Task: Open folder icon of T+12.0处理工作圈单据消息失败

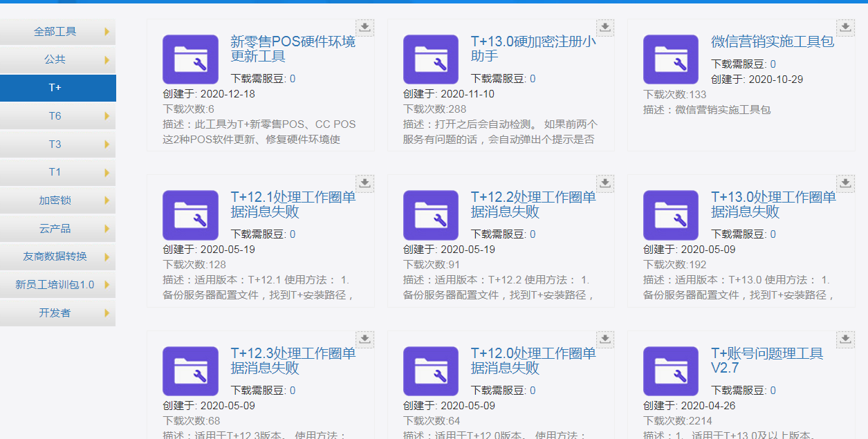Action: click(431, 371)
